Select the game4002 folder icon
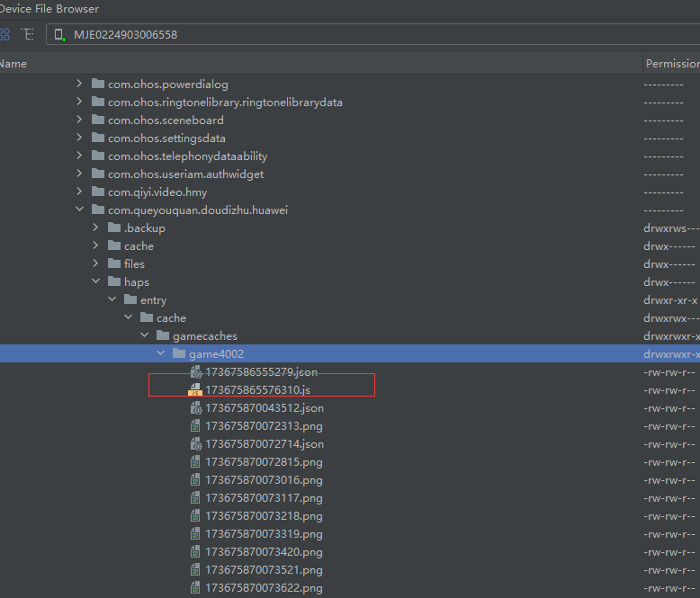Screen dimensions: 700x598 [179, 353]
